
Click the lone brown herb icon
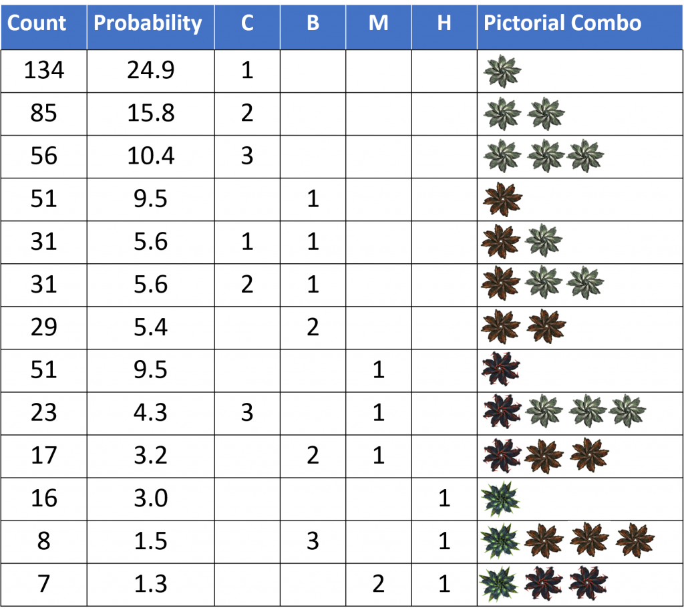(502, 199)
